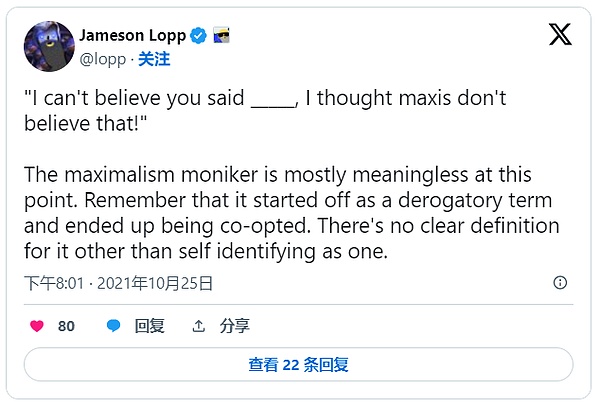Click the blue reply bubble icon

pyautogui.click(x=114, y=326)
